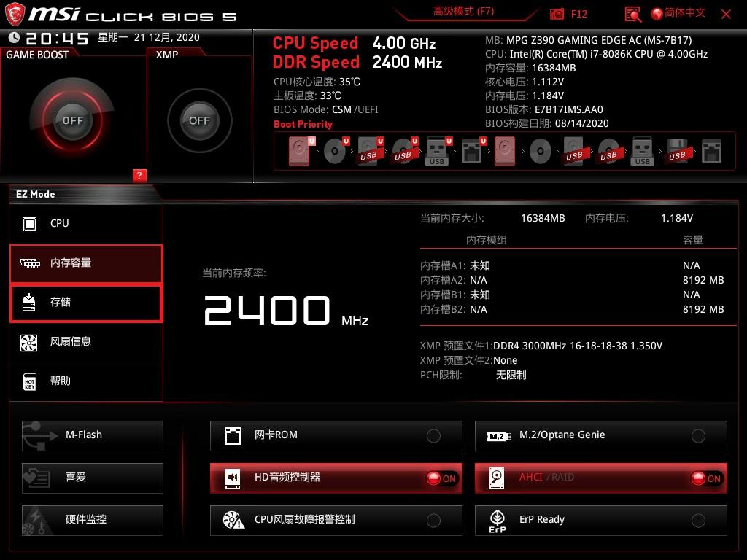
Task: Click the large 2400 MHz memory frequency
Action: tap(286, 311)
